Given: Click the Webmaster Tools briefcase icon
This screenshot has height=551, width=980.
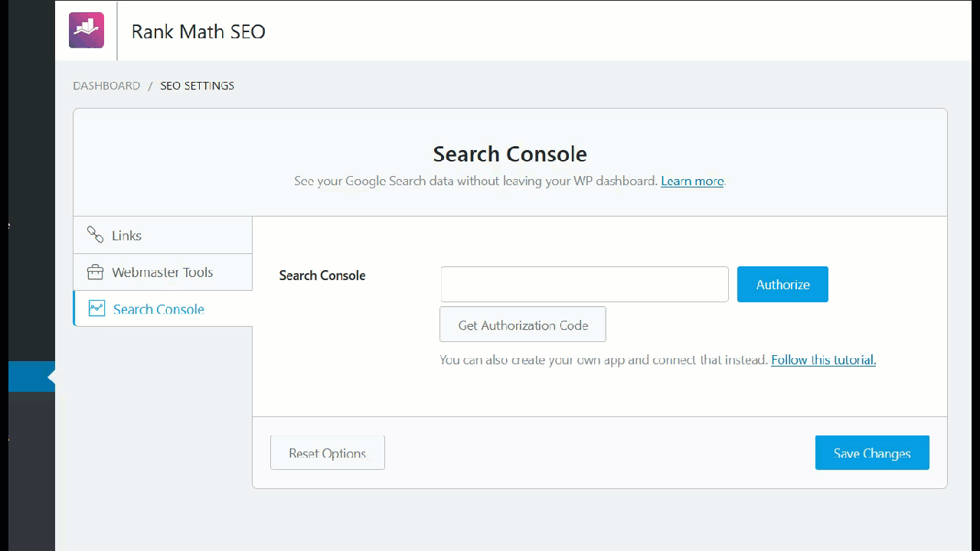Looking at the screenshot, I should tap(95, 272).
